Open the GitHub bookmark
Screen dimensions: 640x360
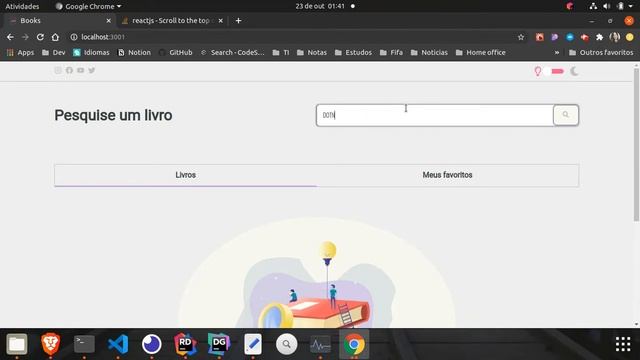click(176, 53)
